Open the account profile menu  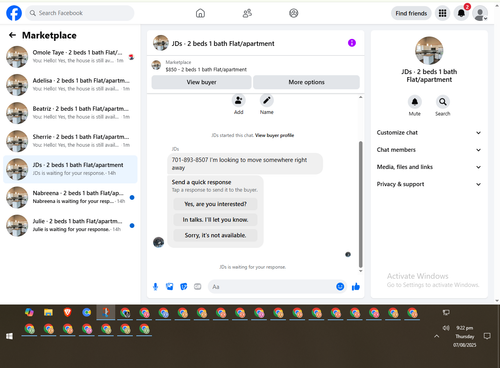click(480, 14)
